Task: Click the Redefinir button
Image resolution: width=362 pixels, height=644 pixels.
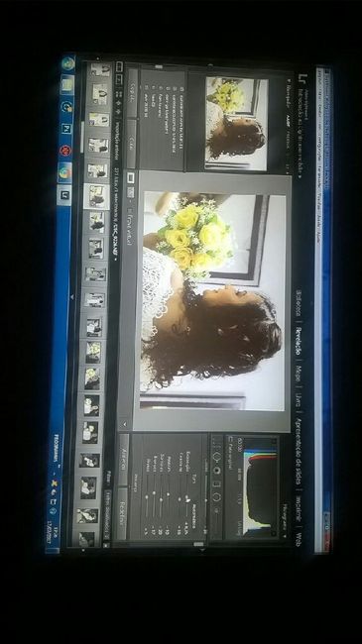Action: (x=122, y=514)
